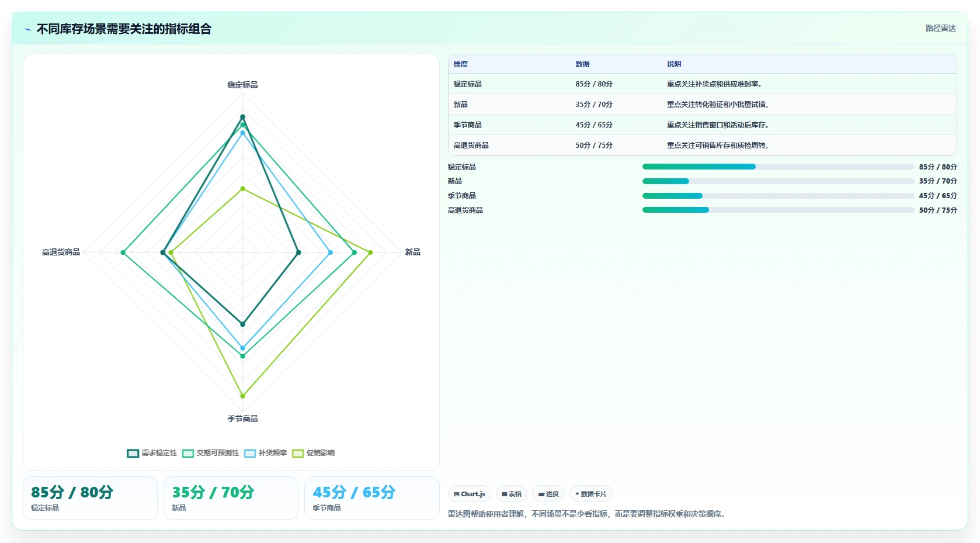Click the 新品 radar axis label
This screenshot has width=980, height=543.
click(x=413, y=252)
